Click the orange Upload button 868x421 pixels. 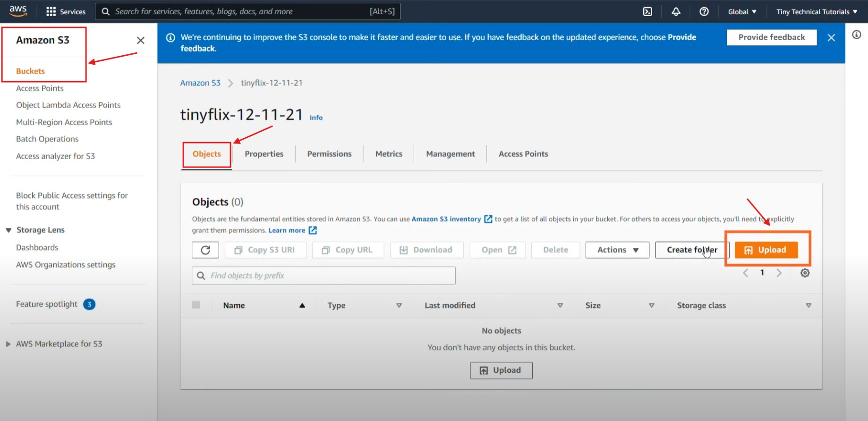(766, 250)
